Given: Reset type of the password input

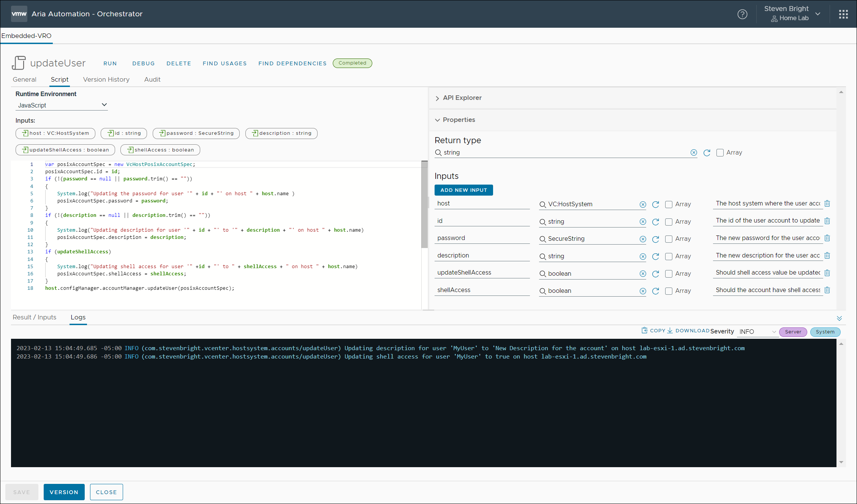Looking at the screenshot, I should click(656, 239).
